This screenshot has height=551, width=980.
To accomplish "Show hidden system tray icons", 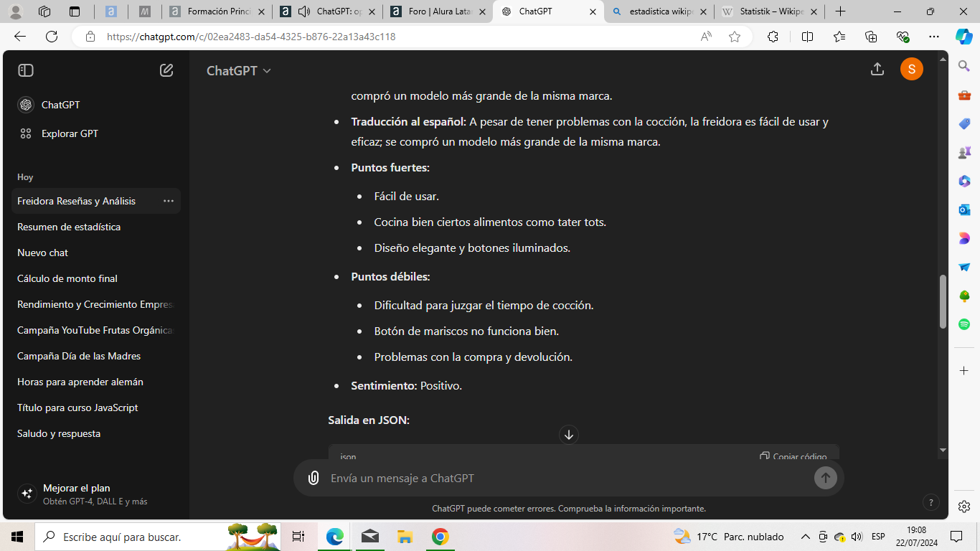I will pos(805,537).
